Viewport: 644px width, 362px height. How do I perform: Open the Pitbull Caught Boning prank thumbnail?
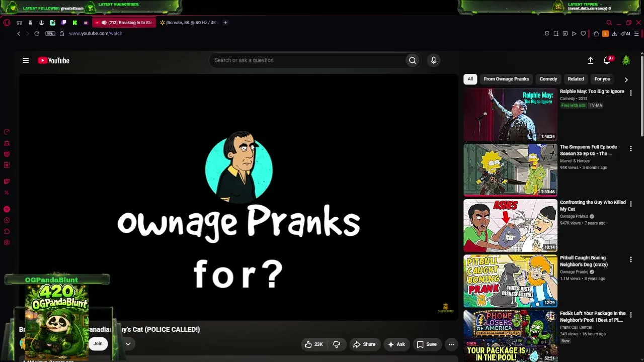(510, 281)
